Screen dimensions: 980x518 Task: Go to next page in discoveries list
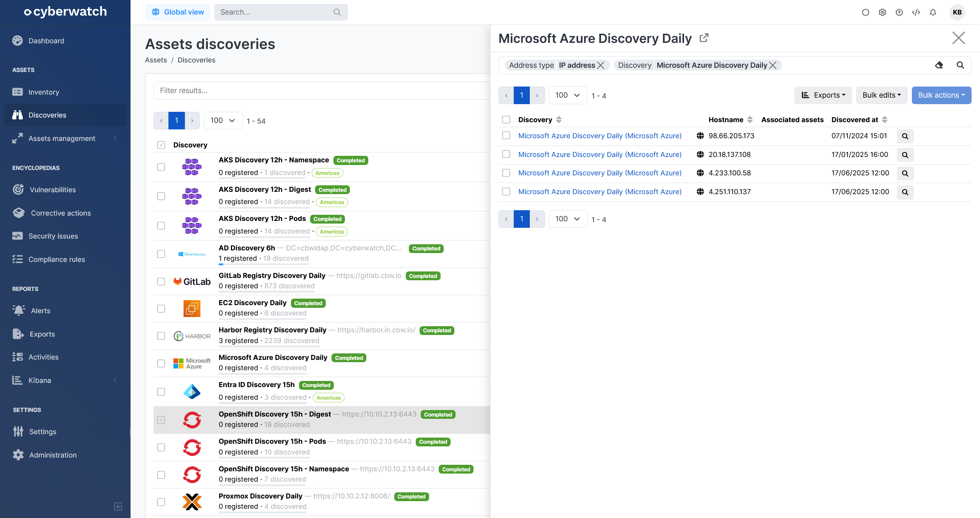click(x=192, y=121)
